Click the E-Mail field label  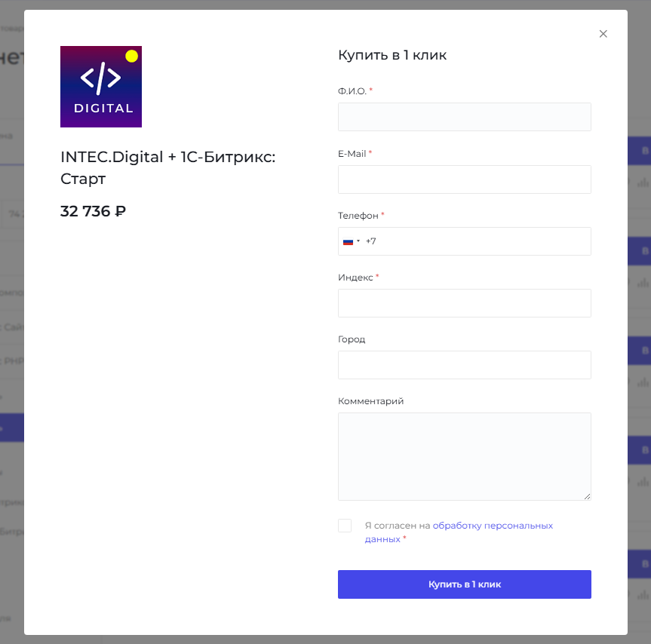coord(352,154)
